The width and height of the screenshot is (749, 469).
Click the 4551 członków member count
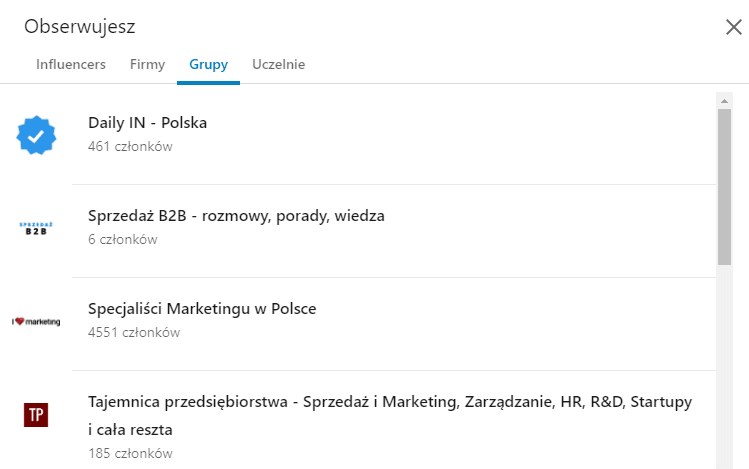point(134,332)
